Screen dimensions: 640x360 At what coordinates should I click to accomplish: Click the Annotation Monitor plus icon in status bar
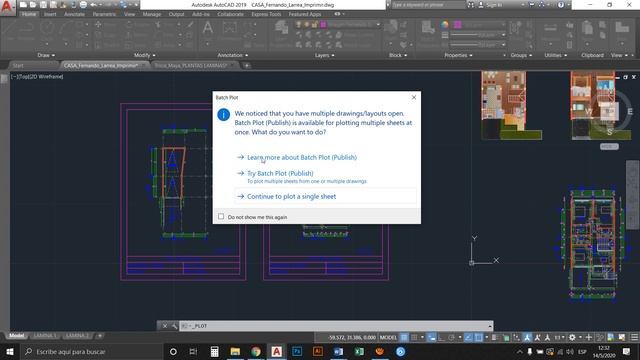click(589, 337)
